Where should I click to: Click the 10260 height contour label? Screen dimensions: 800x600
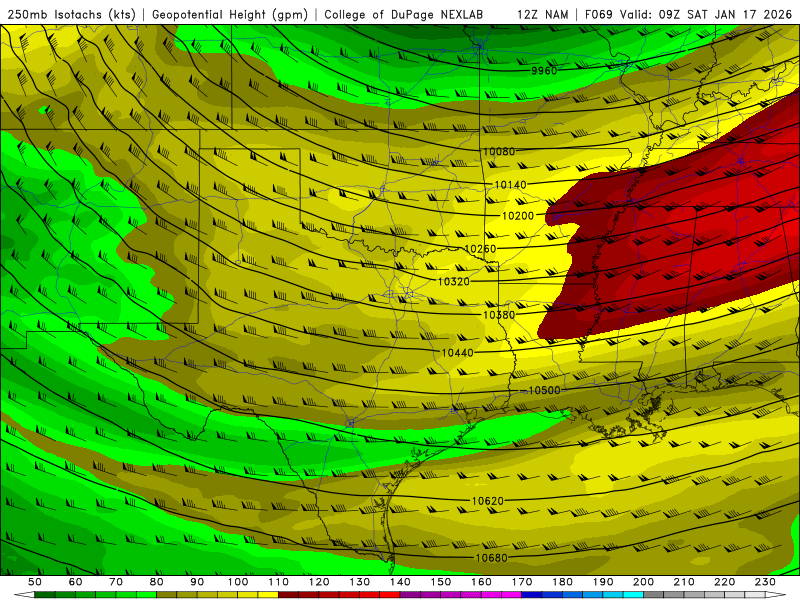(x=480, y=248)
